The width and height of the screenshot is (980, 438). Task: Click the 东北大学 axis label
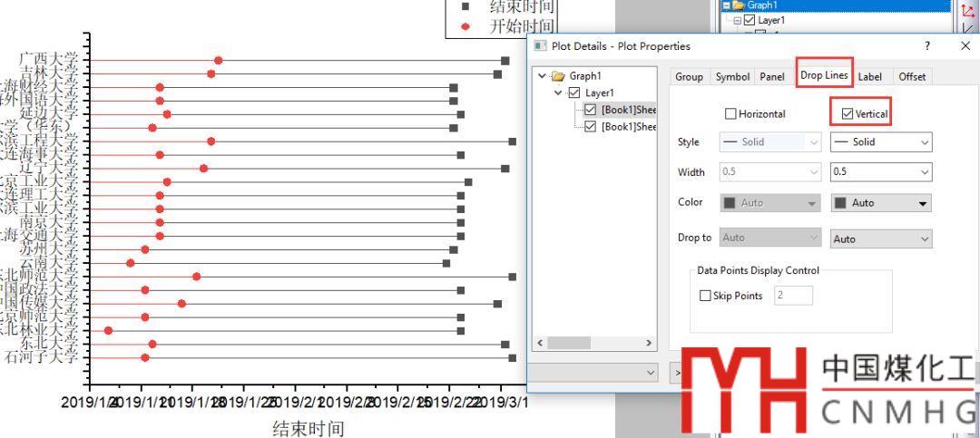[x=48, y=344]
